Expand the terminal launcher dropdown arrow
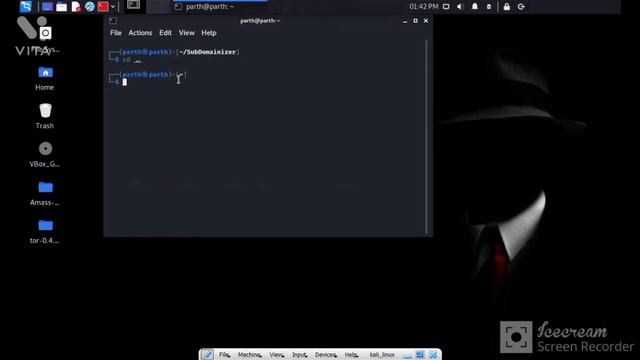 113,7
